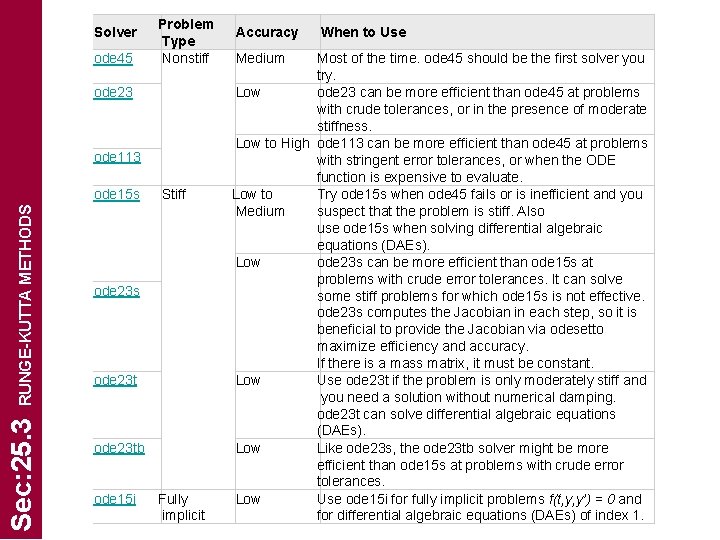Select the Accuracy column header
720x540 pixels.
point(267,32)
